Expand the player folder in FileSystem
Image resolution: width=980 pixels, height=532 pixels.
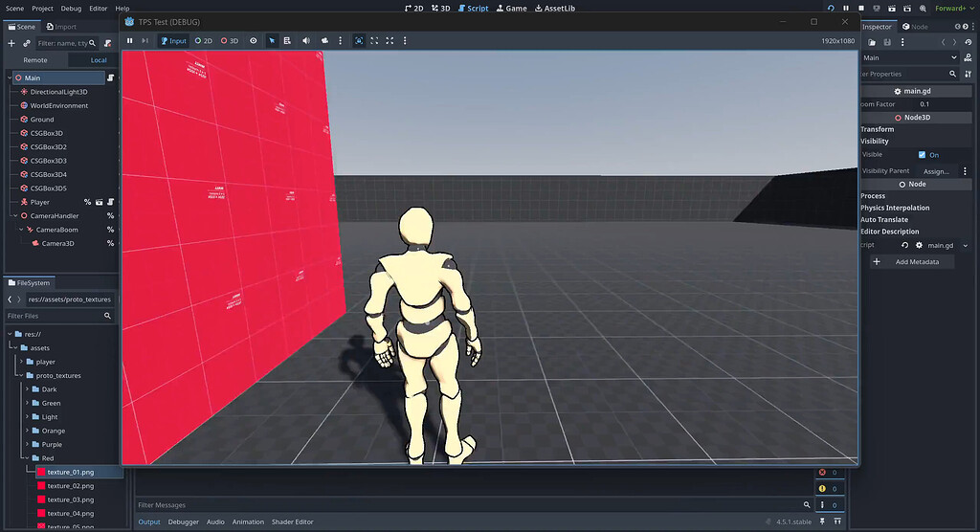21,362
